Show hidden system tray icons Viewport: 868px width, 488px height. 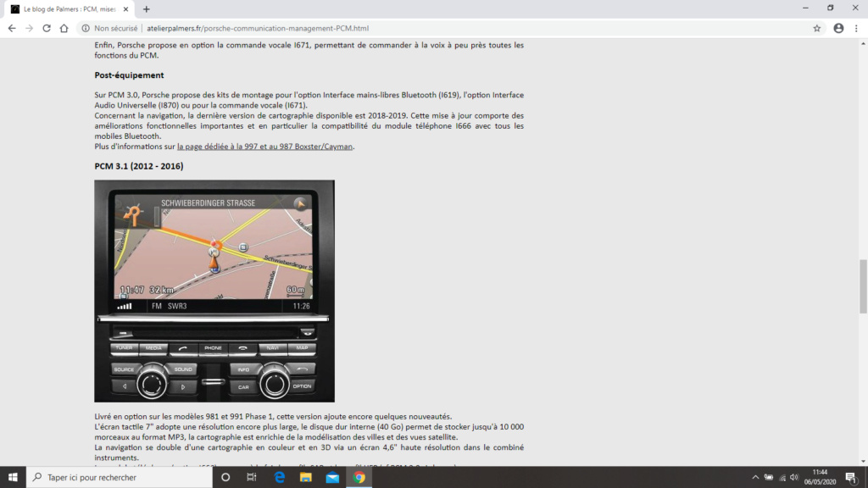click(x=755, y=477)
